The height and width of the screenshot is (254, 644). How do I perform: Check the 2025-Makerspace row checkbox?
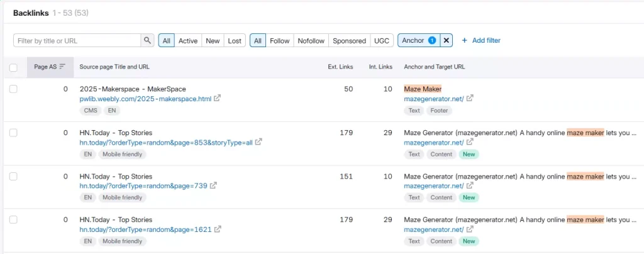coord(14,89)
